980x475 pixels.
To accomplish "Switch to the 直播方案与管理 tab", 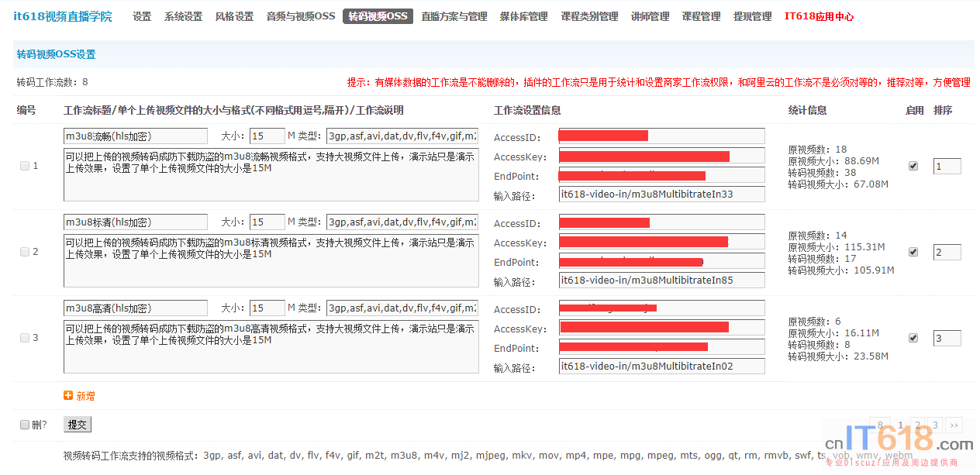I will click(454, 16).
